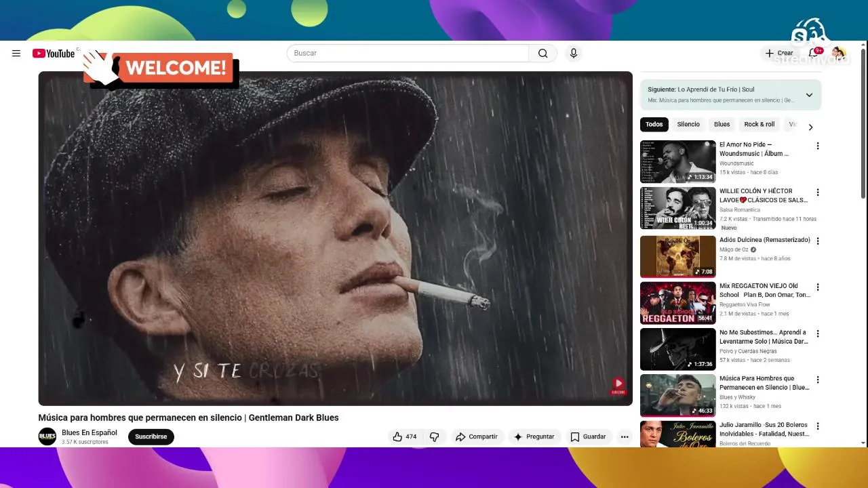The height and width of the screenshot is (488, 868).
Task: Visit the Blues y Whisky channel name
Action: tap(737, 397)
